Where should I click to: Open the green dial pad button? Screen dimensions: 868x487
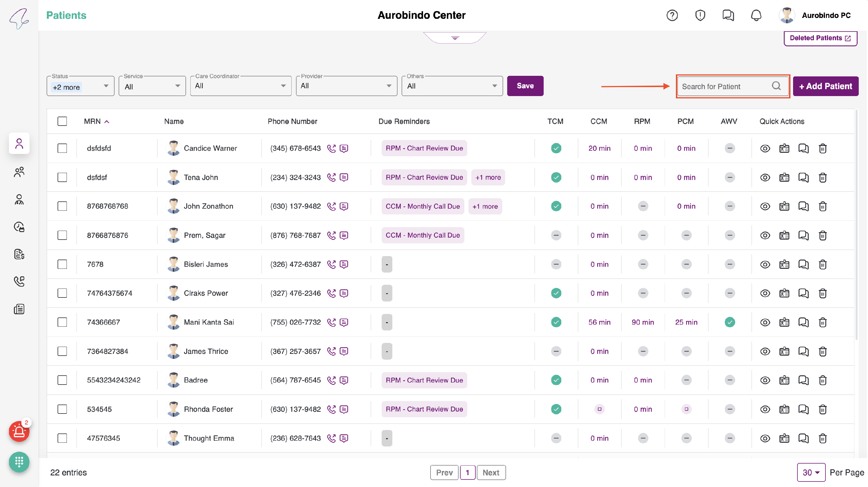pos(19,462)
